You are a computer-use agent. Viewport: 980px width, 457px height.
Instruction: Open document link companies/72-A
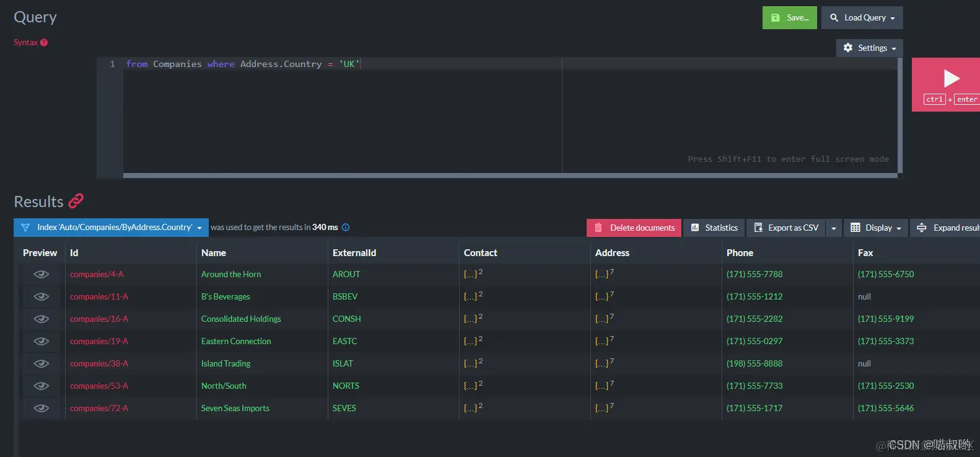click(99, 408)
